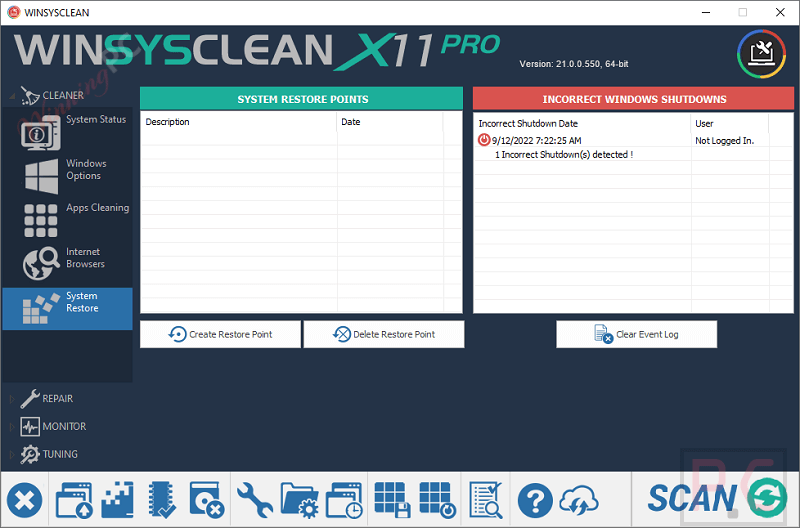Click the blue X exit icon in bottom toolbar
The height and width of the screenshot is (528, 800).
pyautogui.click(x=24, y=500)
